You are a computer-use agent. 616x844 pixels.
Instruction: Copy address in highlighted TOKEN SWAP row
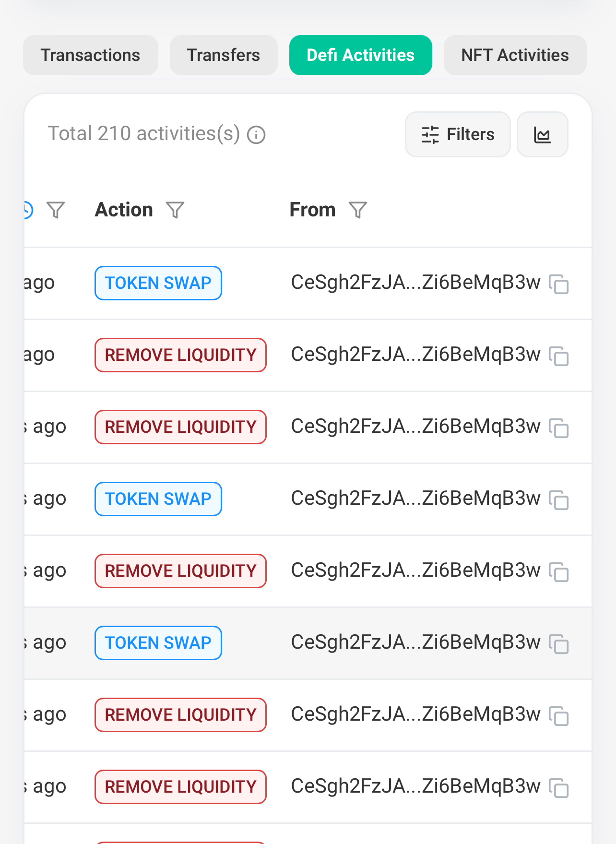[x=559, y=643]
